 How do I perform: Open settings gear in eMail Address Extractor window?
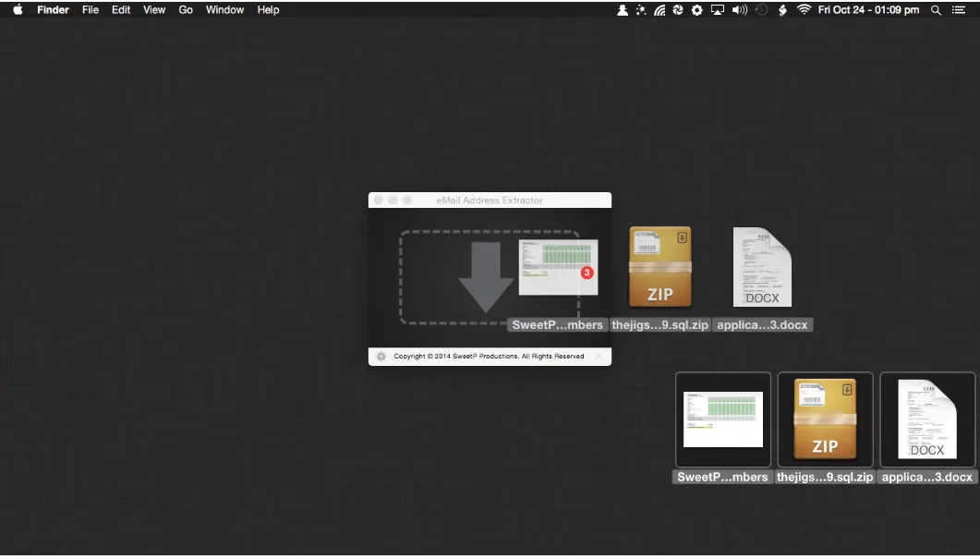[x=381, y=357]
